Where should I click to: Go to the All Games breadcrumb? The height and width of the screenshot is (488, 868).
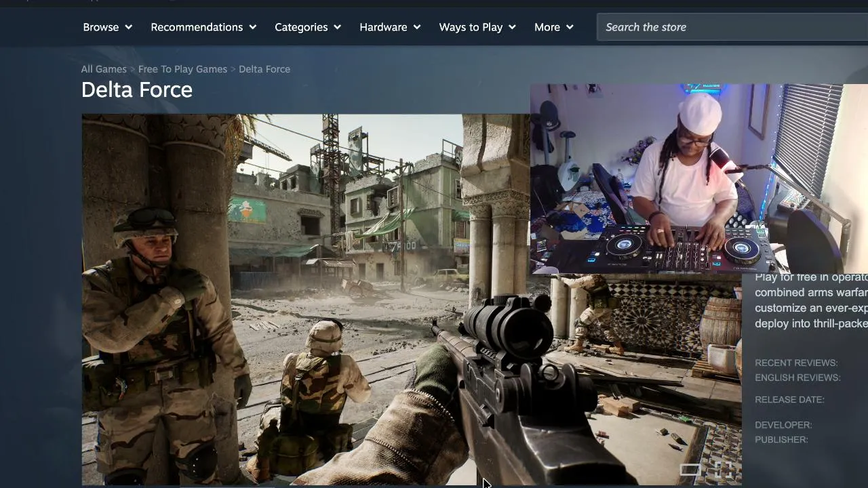[104, 69]
